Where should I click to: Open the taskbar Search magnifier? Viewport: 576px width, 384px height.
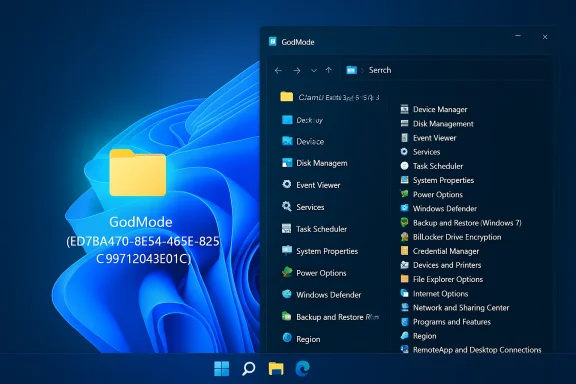[x=249, y=368]
